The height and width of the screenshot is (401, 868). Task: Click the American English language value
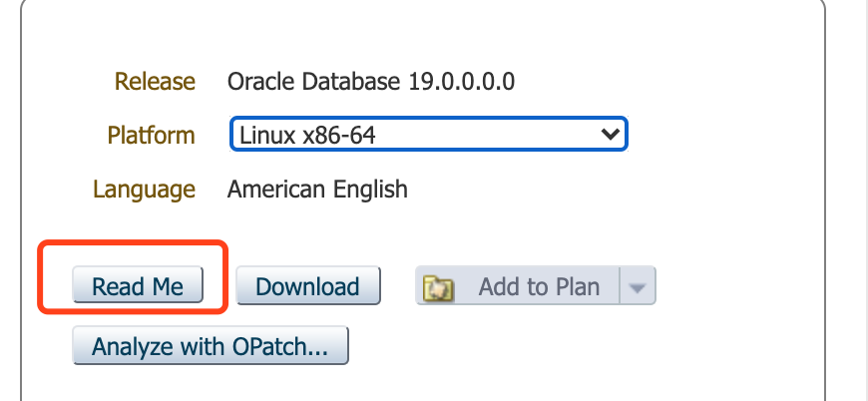[317, 189]
